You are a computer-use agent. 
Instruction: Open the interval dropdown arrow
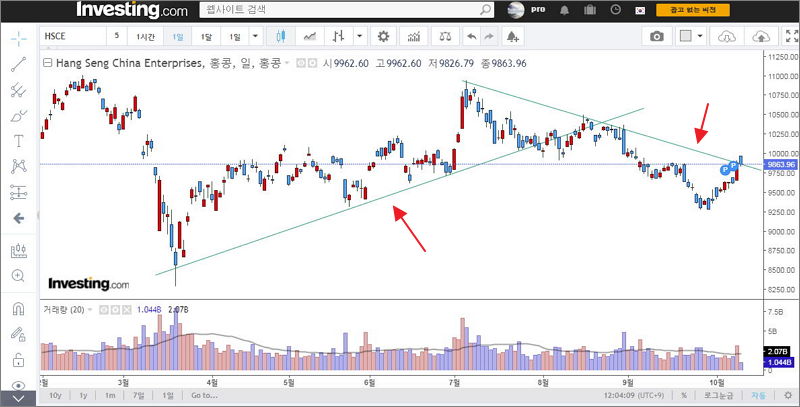click(255, 36)
